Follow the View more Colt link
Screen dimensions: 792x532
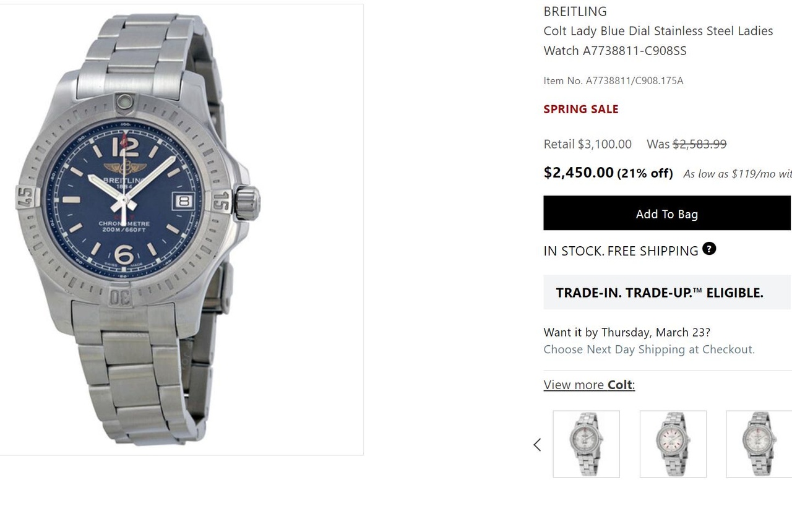[589, 385]
